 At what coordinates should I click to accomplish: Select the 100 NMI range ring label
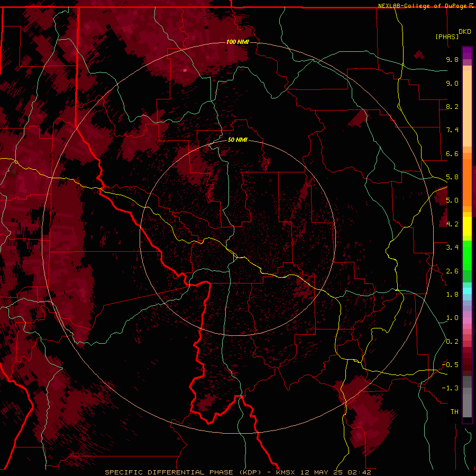pos(237,42)
